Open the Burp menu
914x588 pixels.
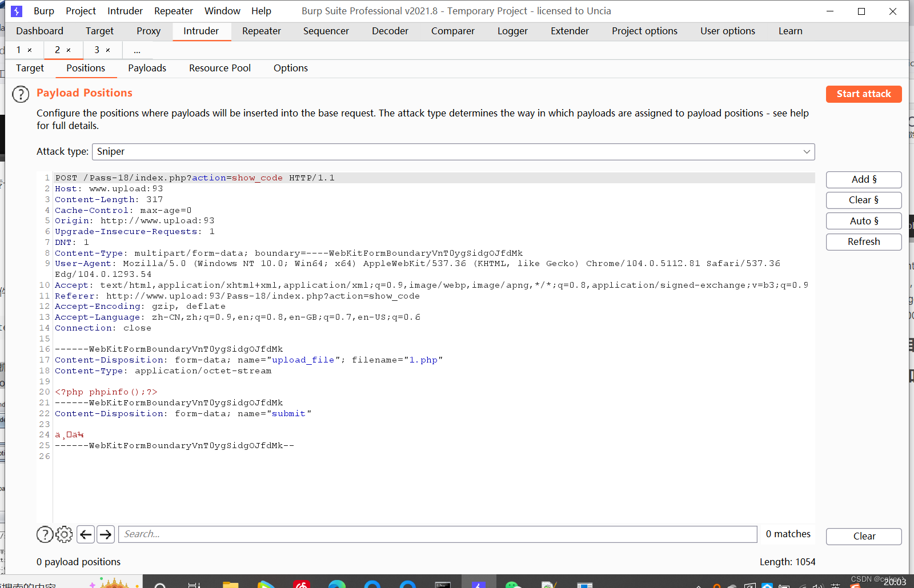point(44,11)
